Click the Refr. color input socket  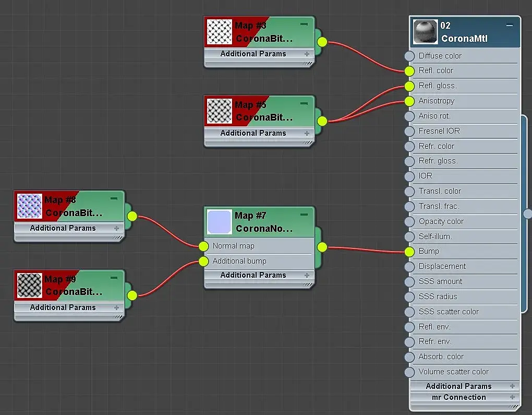pos(409,146)
